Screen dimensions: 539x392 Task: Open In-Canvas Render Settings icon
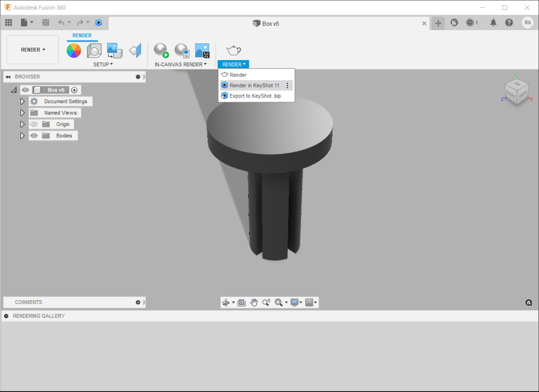182,50
